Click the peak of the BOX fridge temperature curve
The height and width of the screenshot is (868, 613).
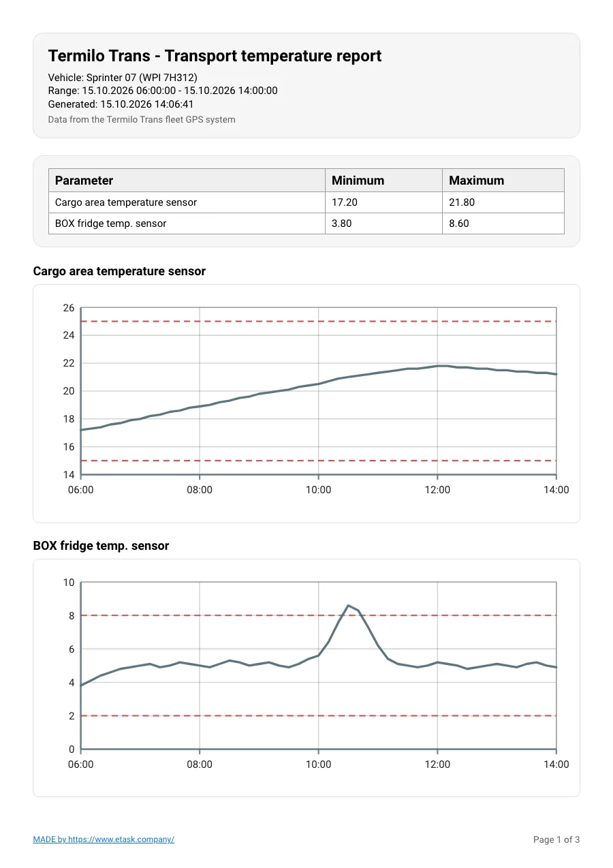(x=348, y=605)
